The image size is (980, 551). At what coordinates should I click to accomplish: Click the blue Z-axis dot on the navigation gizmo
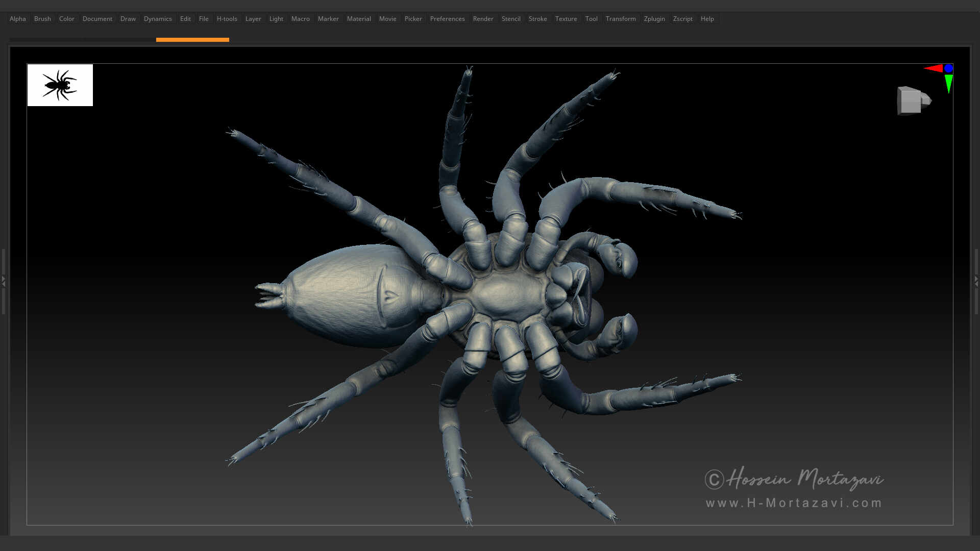click(948, 68)
